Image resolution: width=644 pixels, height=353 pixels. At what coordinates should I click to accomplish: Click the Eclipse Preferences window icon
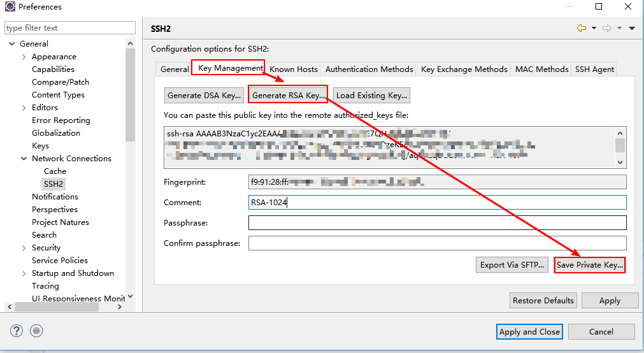click(10, 6)
